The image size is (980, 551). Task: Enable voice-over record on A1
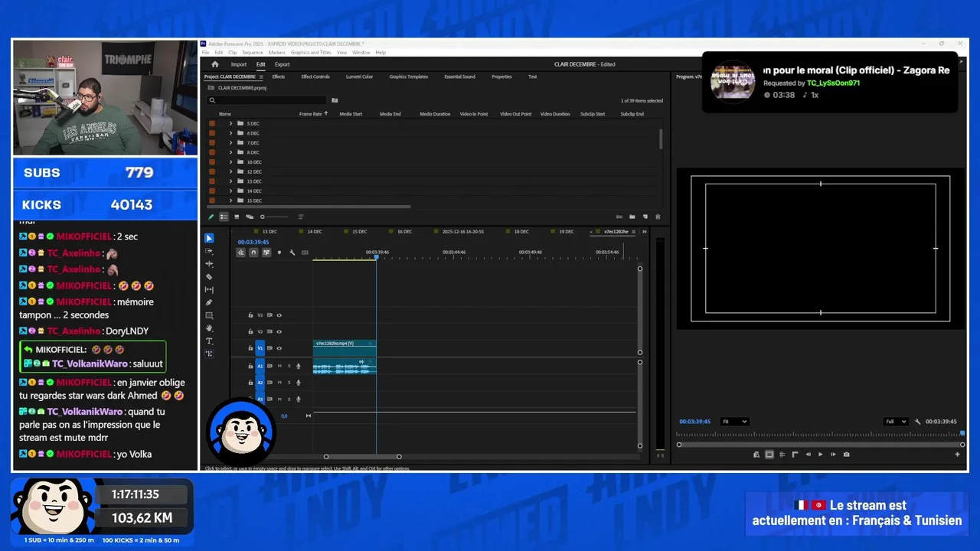[299, 366]
